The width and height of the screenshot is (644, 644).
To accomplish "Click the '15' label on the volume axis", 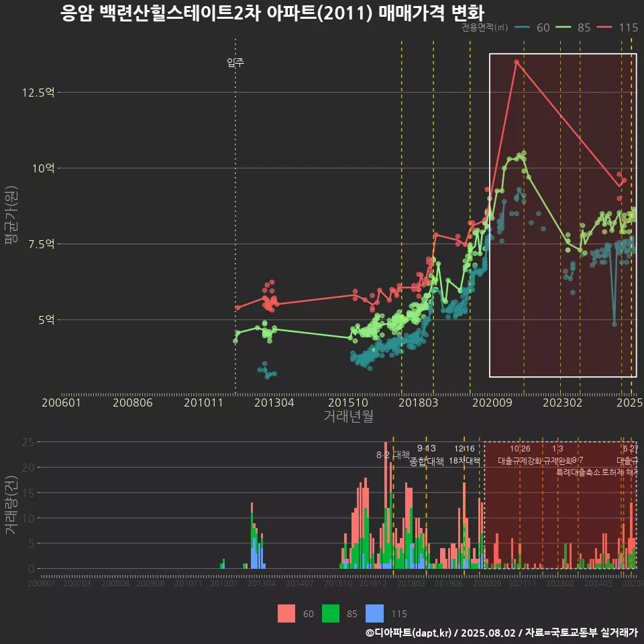I will click(28, 493).
